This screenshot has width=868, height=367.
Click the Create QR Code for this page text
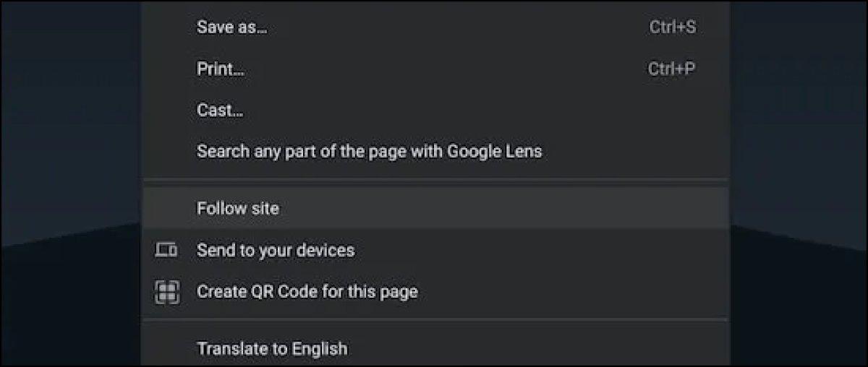tap(307, 292)
